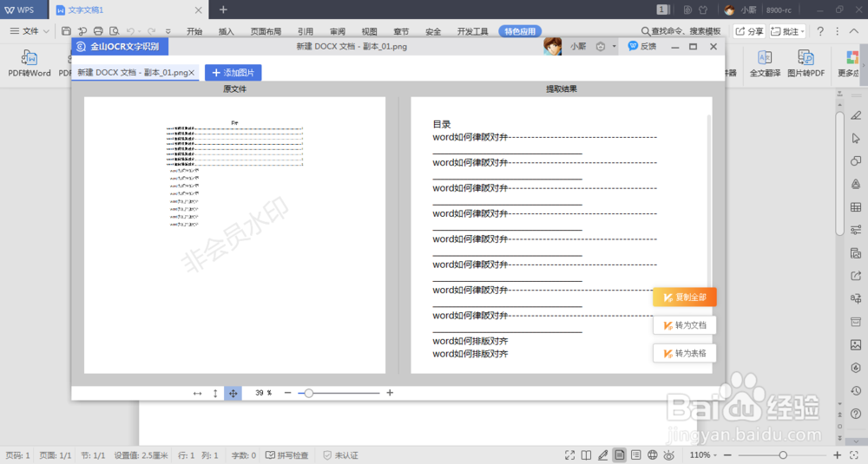
Task: Switch to the 审阅 ribbon tab
Action: tap(337, 31)
